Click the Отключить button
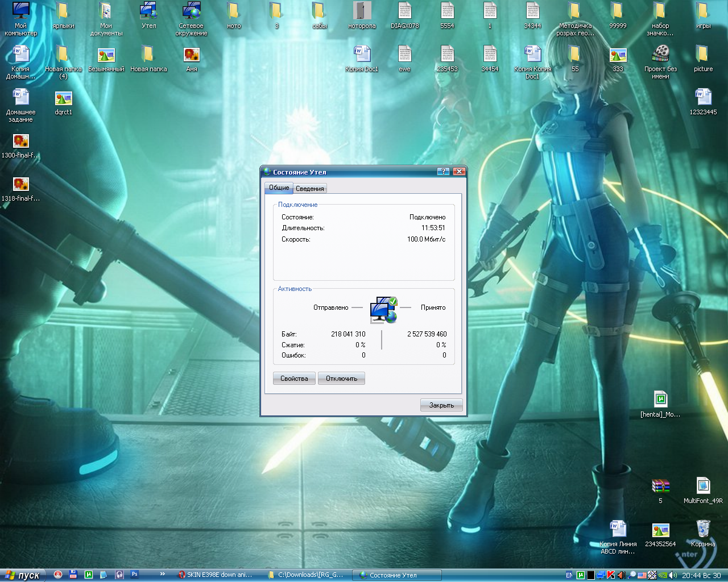The height and width of the screenshot is (582, 728). [342, 379]
